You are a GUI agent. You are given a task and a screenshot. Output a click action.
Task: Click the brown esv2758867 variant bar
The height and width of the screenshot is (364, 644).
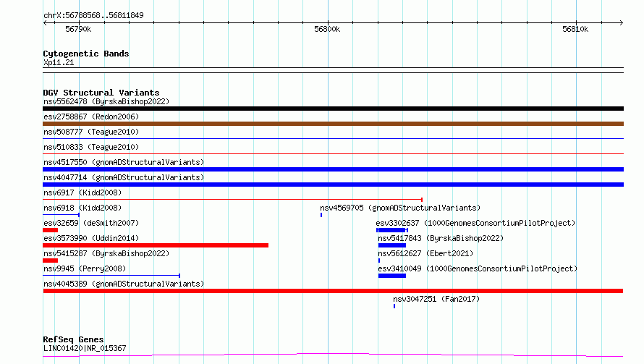333,124
